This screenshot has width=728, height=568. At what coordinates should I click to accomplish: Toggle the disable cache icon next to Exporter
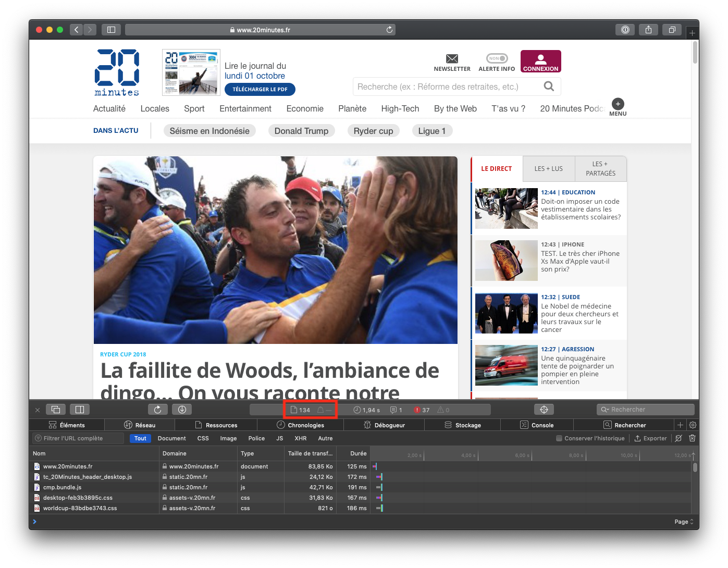coord(678,438)
